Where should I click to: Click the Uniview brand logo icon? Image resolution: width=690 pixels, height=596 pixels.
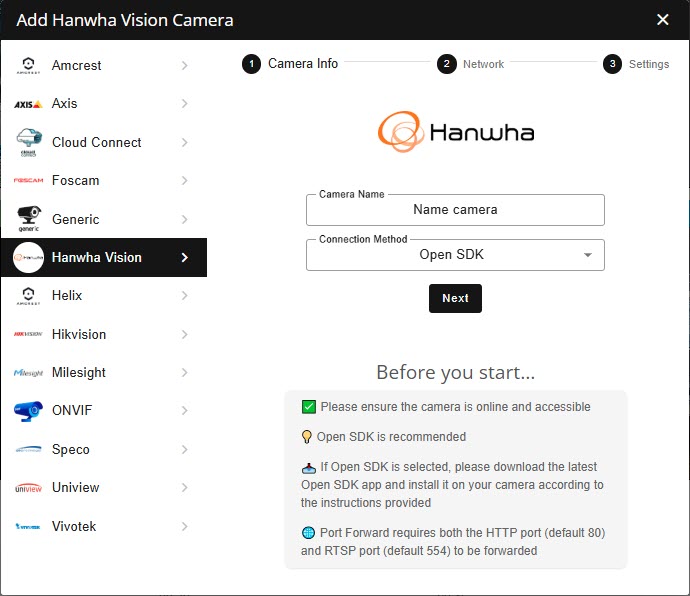(x=28, y=488)
